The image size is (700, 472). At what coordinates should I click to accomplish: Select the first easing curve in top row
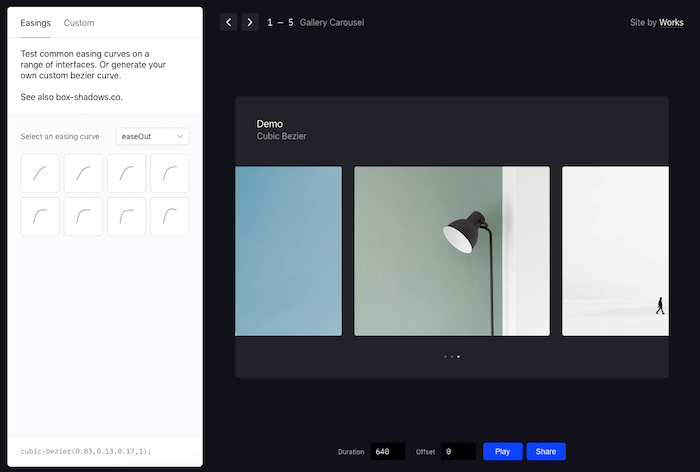click(40, 173)
